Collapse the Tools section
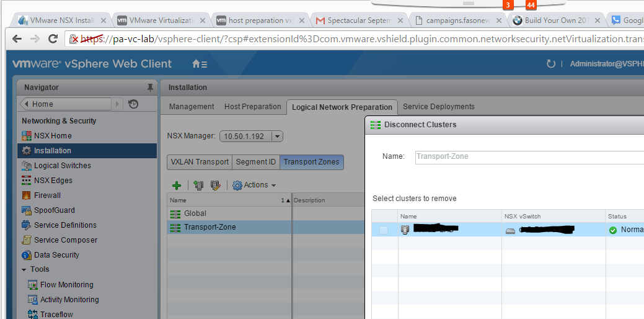 pos(24,270)
